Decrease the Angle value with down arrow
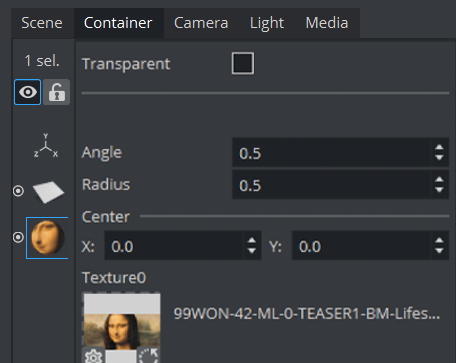456x363 pixels. [x=439, y=158]
